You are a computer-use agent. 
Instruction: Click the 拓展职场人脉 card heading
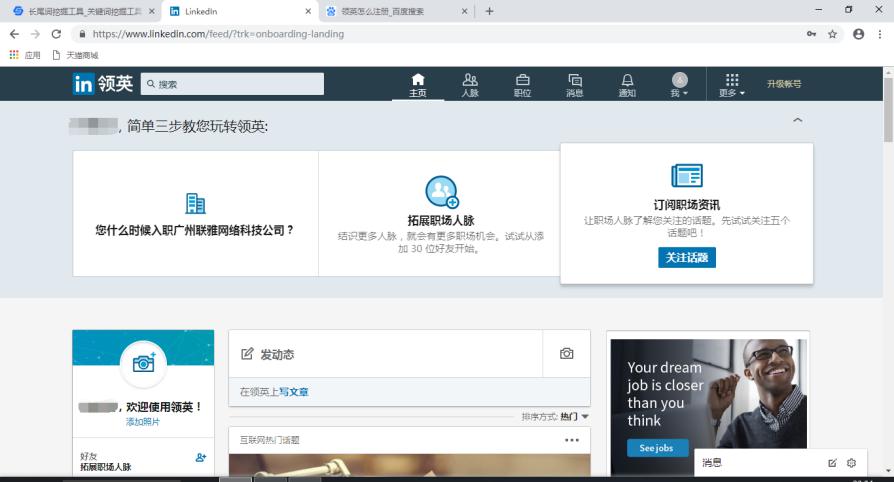click(x=441, y=221)
